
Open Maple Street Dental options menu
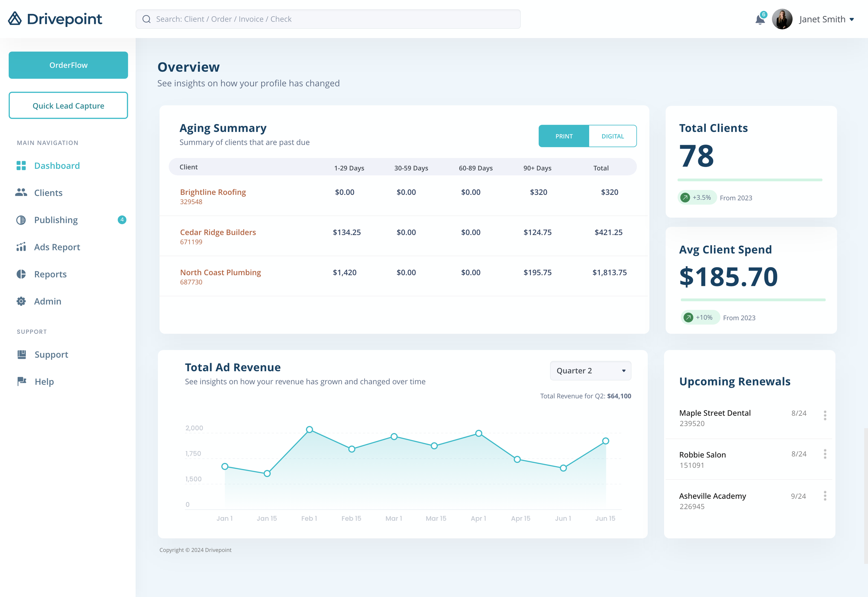tap(825, 415)
